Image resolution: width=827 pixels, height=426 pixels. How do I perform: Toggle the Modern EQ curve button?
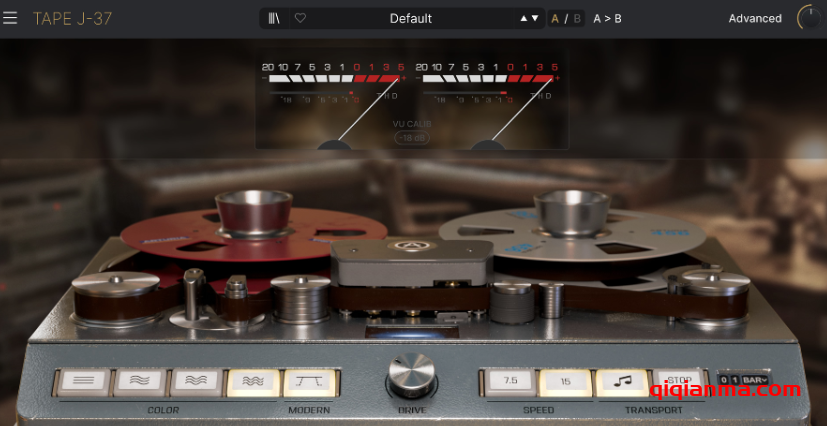point(310,382)
